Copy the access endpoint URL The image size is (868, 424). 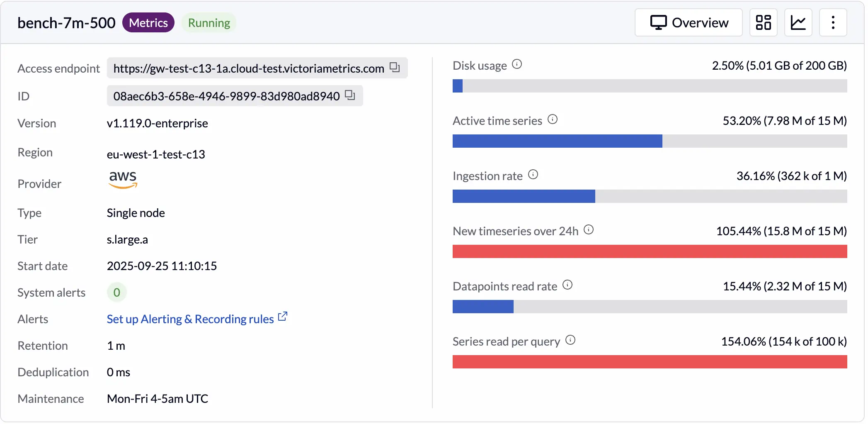(395, 68)
